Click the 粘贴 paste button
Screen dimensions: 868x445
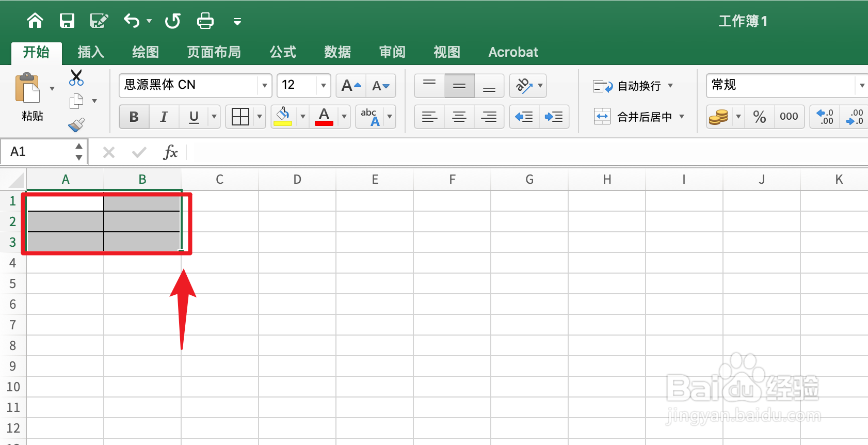point(29,97)
